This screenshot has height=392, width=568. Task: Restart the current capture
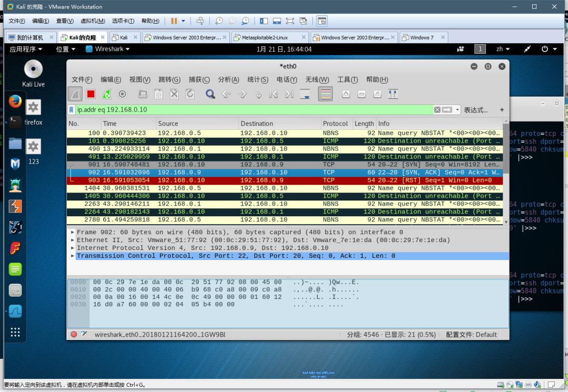click(106, 94)
